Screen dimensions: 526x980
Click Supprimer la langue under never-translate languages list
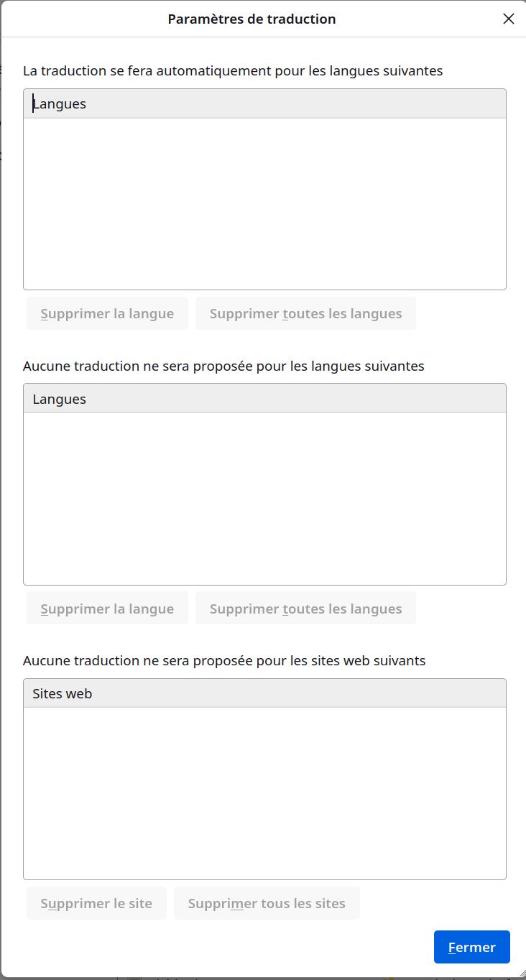pyautogui.click(x=107, y=609)
